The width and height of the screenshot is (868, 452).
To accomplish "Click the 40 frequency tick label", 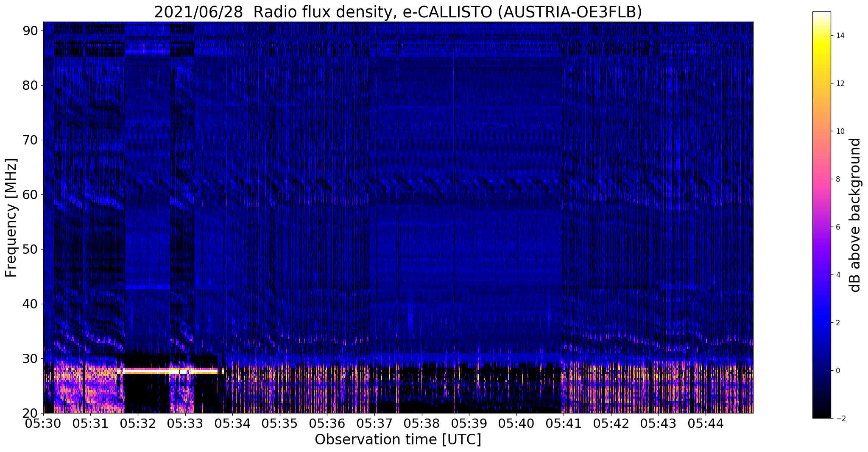I will point(30,304).
